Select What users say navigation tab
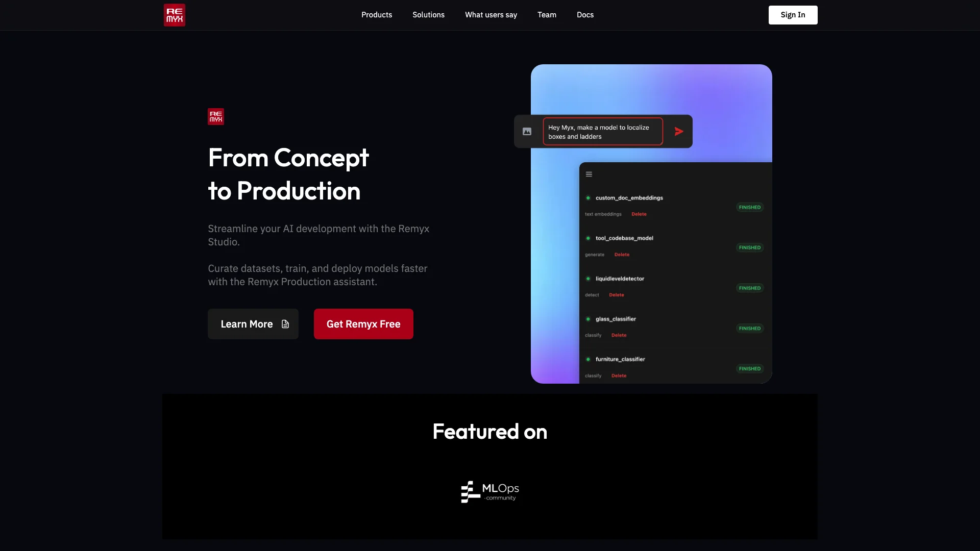The image size is (980, 551). coord(491,15)
